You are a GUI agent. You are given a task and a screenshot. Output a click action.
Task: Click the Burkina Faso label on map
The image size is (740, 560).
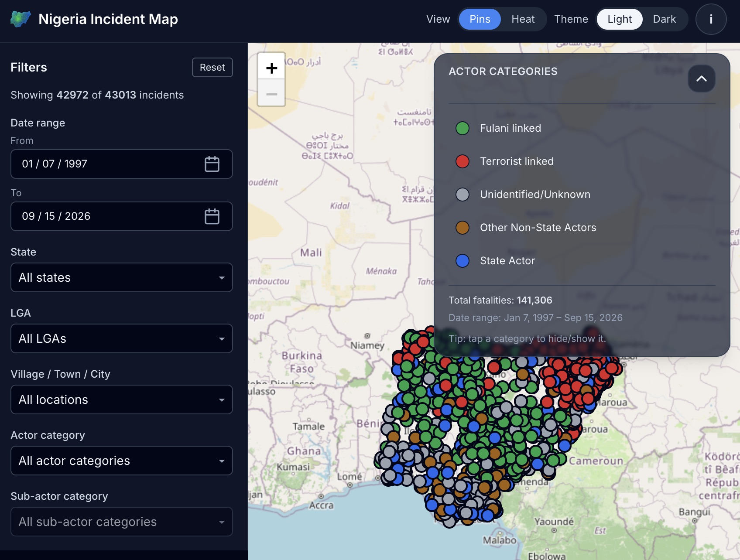(x=302, y=362)
